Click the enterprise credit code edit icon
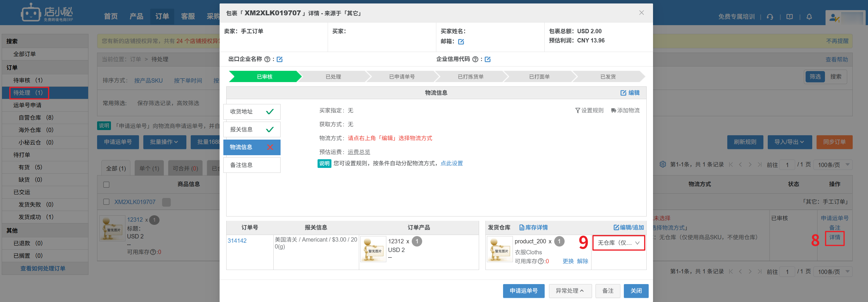The height and width of the screenshot is (302, 868). tap(487, 60)
